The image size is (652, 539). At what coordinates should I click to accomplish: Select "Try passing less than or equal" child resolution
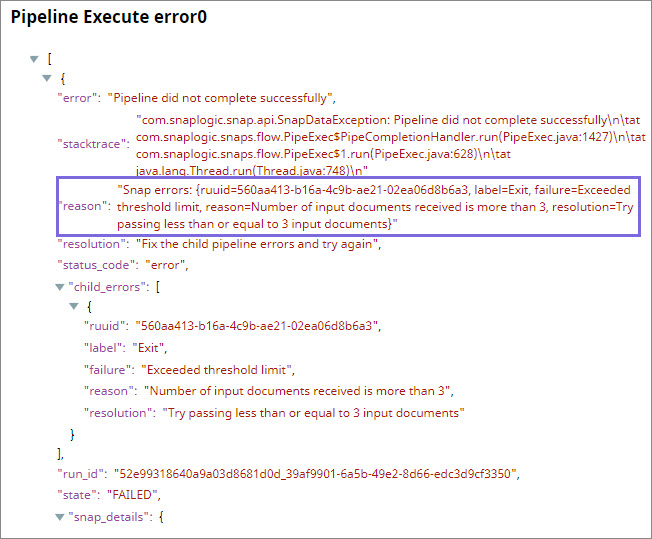[x=308, y=412]
